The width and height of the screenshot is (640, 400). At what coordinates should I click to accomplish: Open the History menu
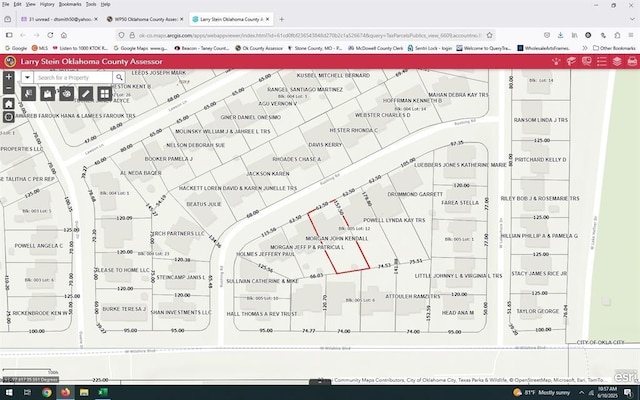pyautogui.click(x=47, y=4)
